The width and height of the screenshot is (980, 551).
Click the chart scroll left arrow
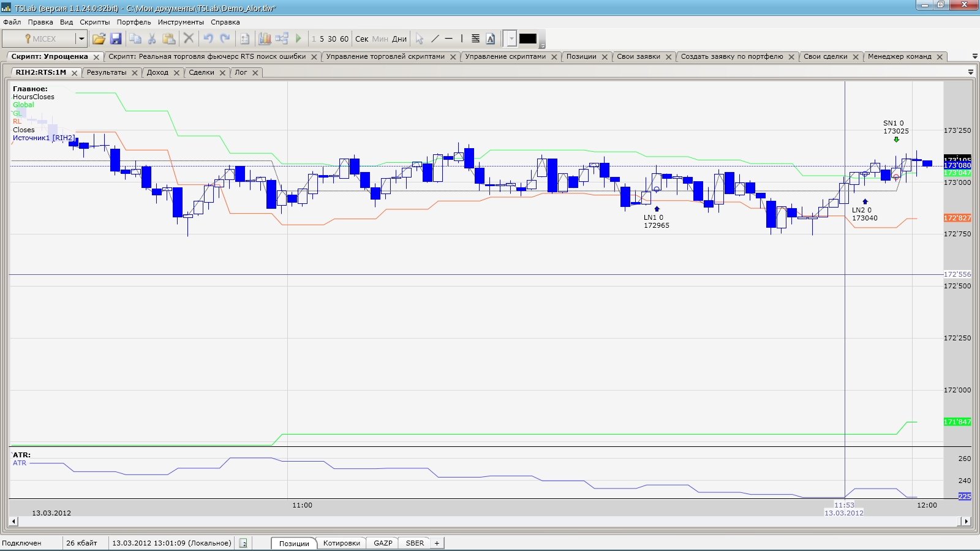(x=13, y=522)
